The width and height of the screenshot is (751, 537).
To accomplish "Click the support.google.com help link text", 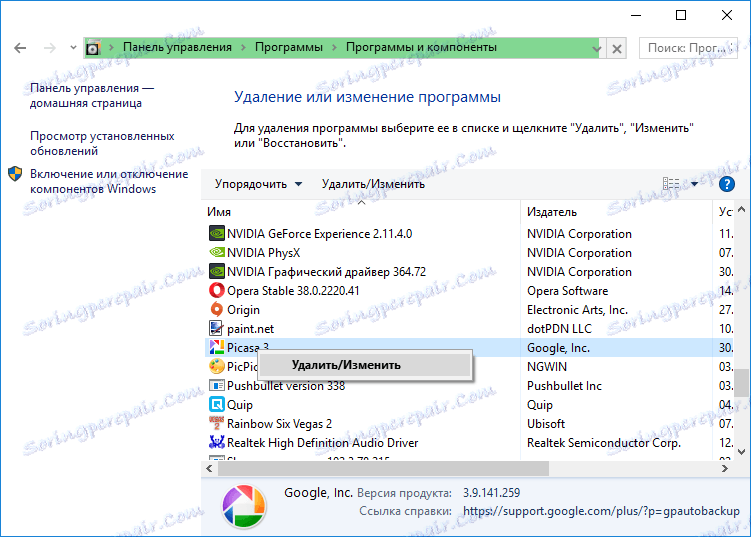I will tap(601, 511).
